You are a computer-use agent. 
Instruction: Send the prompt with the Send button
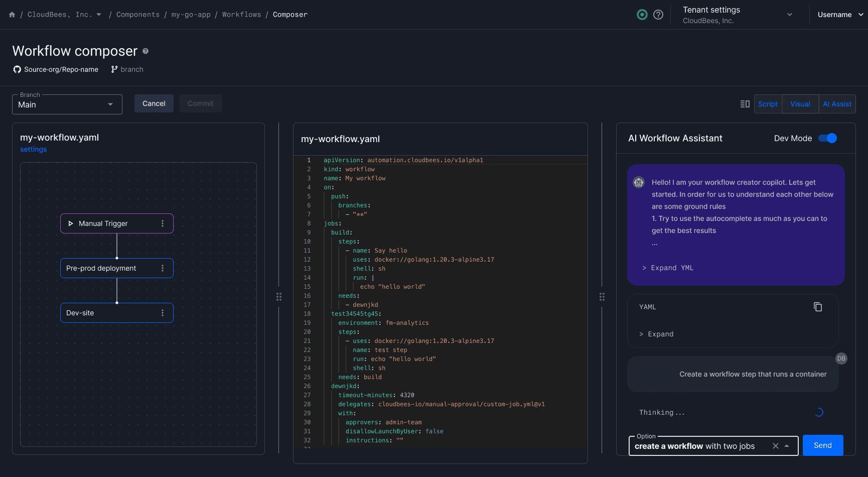(x=823, y=445)
